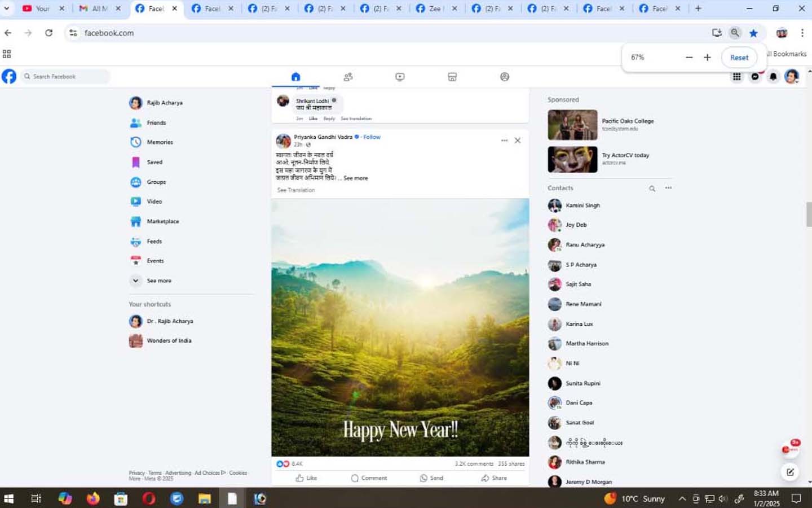Bookmark this page with star icon
This screenshot has width=812, height=508.
(753, 33)
